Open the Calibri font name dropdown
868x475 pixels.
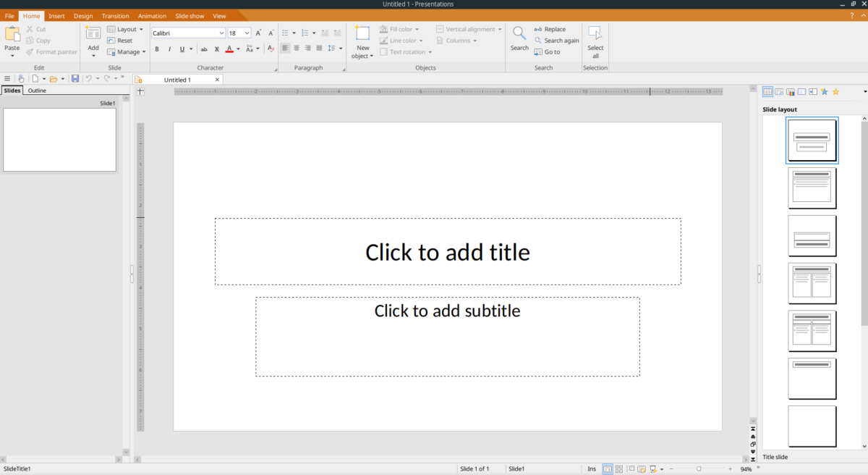pyautogui.click(x=221, y=33)
